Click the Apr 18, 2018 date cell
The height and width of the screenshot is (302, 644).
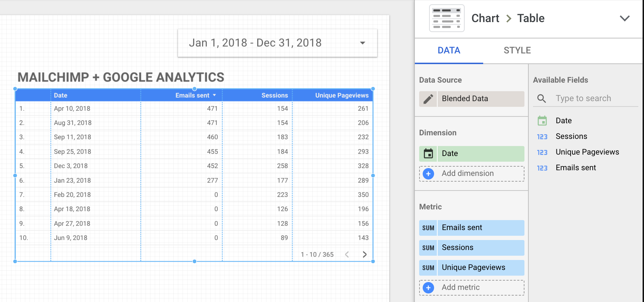pos(72,209)
